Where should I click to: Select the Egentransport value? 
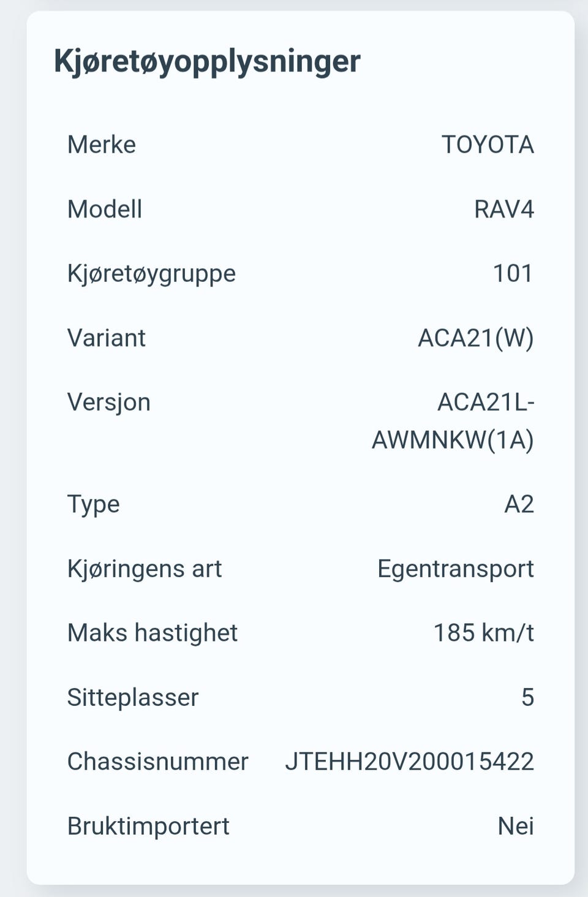pos(455,569)
